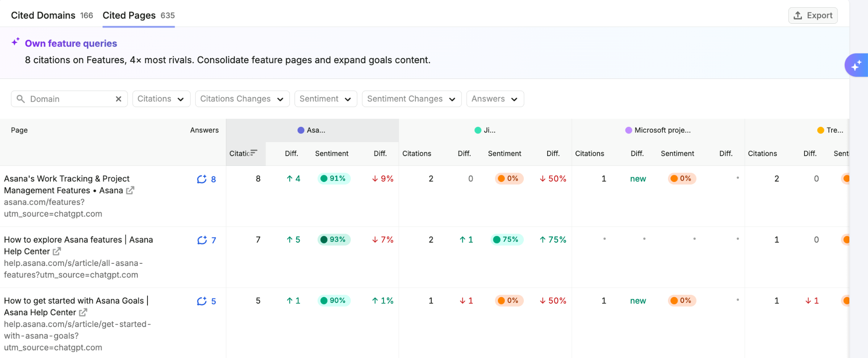
Task: Click the down 7% sentiment diff
Action: (x=383, y=240)
